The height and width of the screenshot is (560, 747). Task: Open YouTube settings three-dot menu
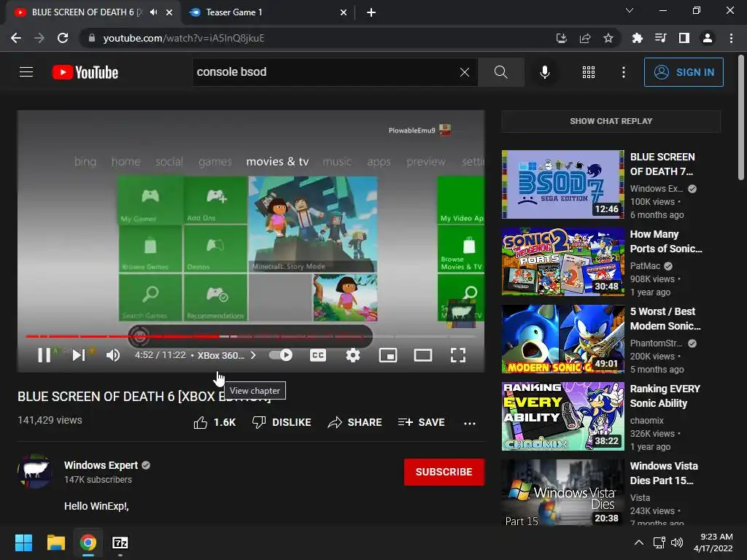(623, 72)
